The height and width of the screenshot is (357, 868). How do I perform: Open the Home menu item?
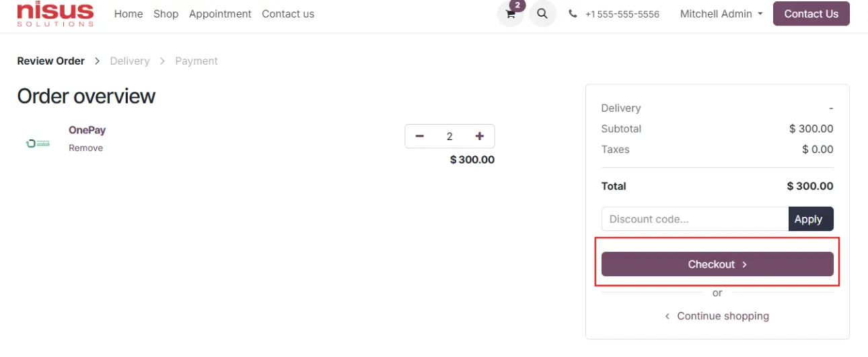point(129,13)
